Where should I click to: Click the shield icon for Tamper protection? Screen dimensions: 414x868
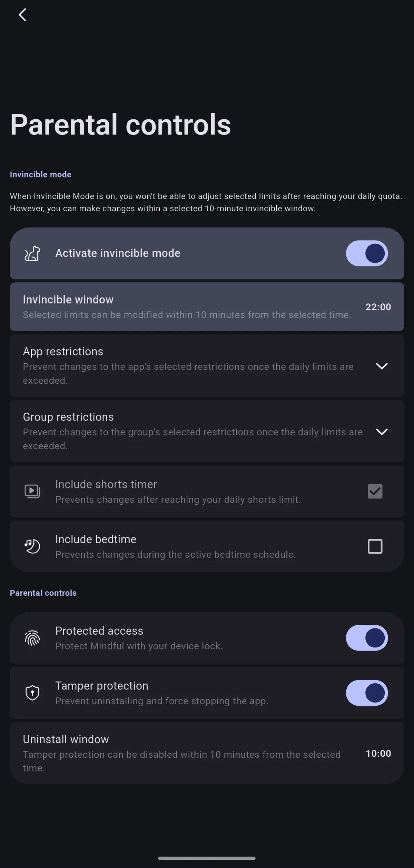click(x=32, y=693)
